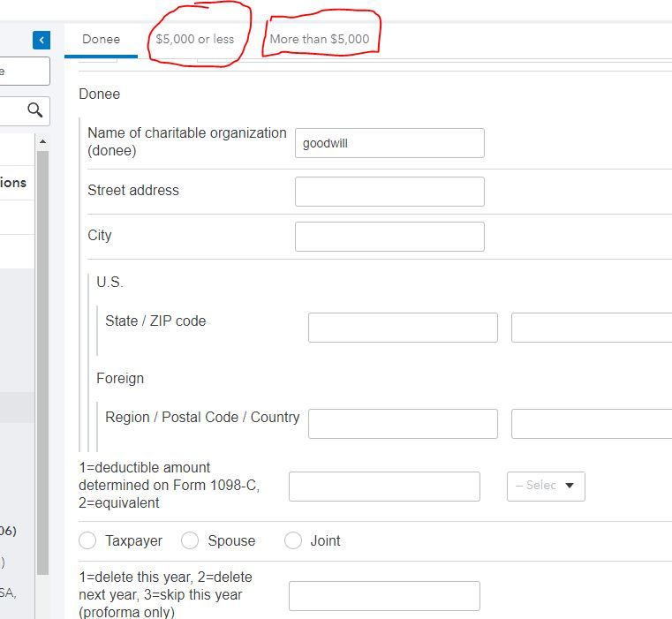Click the magnifying glass search icon
Image resolution: width=672 pixels, height=619 pixels.
point(35,110)
